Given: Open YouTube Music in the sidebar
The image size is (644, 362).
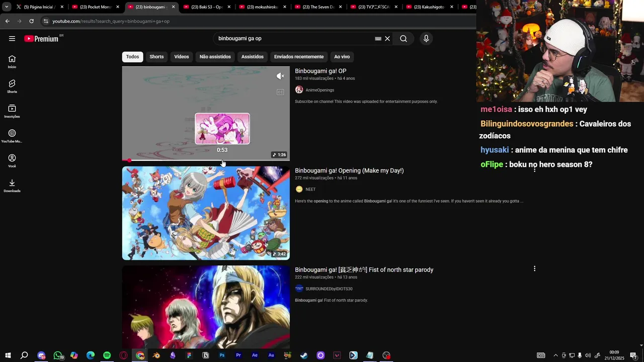Looking at the screenshot, I should click(12, 136).
